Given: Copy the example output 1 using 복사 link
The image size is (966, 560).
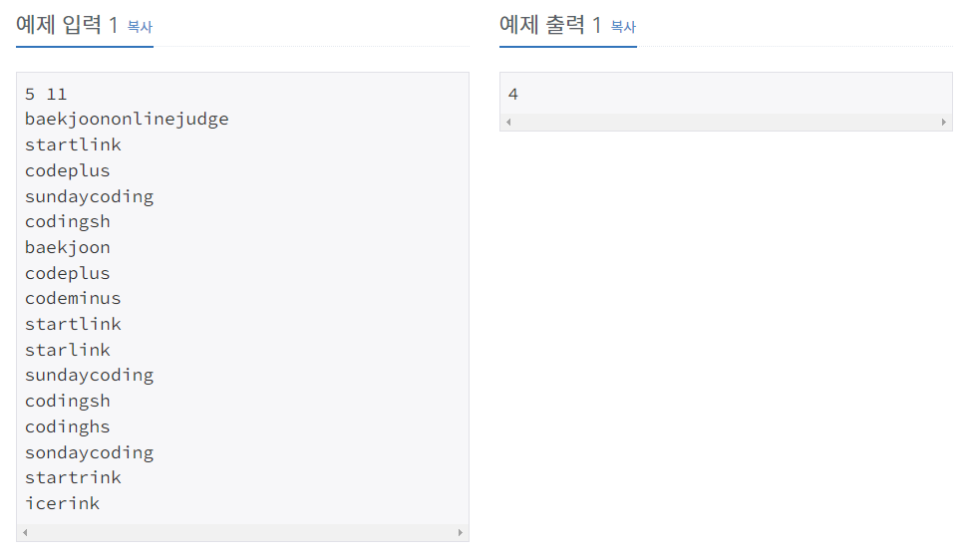Looking at the screenshot, I should (623, 27).
